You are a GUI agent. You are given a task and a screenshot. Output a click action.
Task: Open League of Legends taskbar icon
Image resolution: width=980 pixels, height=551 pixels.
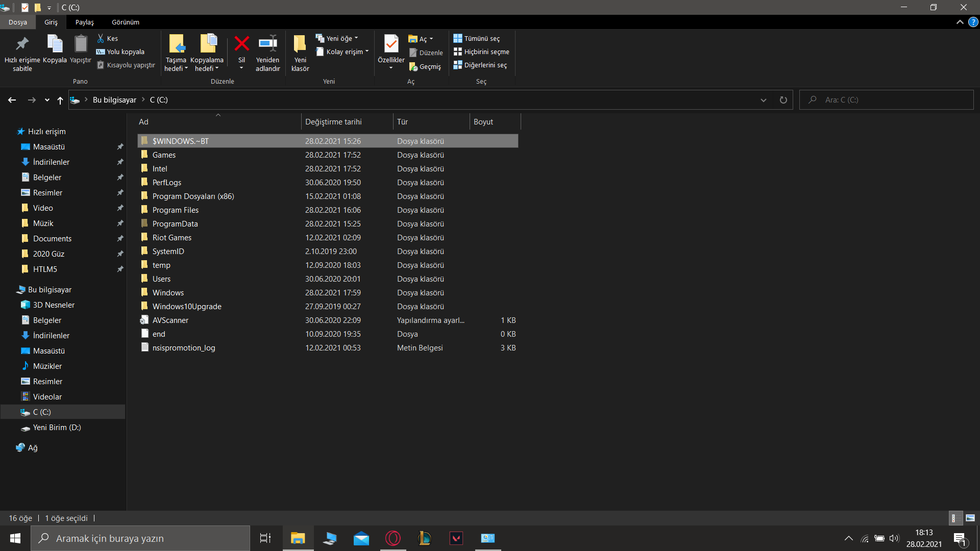coord(425,538)
